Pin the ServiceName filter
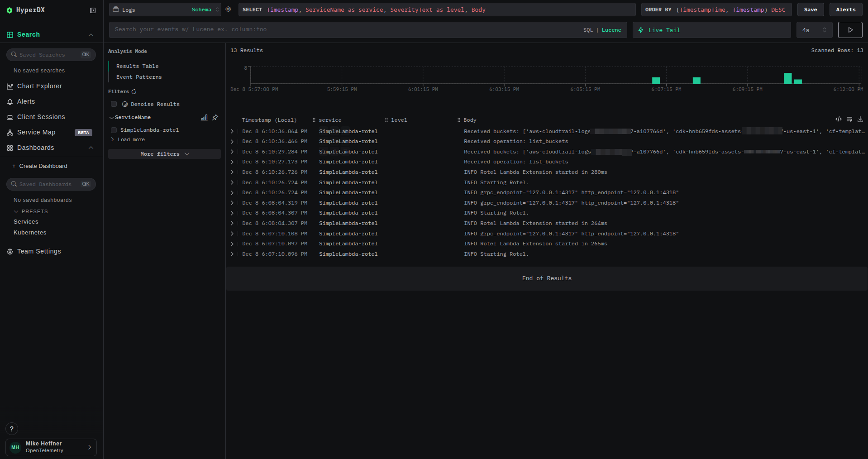Viewport: 868px width, 459px height. 215,118
